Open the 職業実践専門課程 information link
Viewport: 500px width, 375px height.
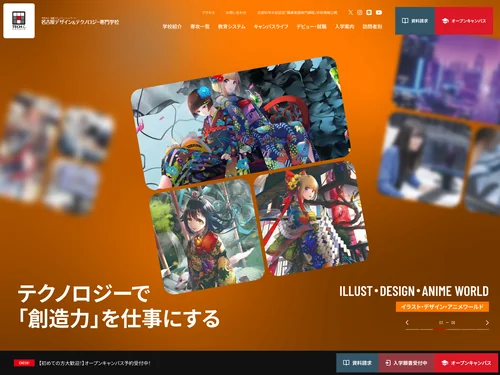tap(297, 13)
